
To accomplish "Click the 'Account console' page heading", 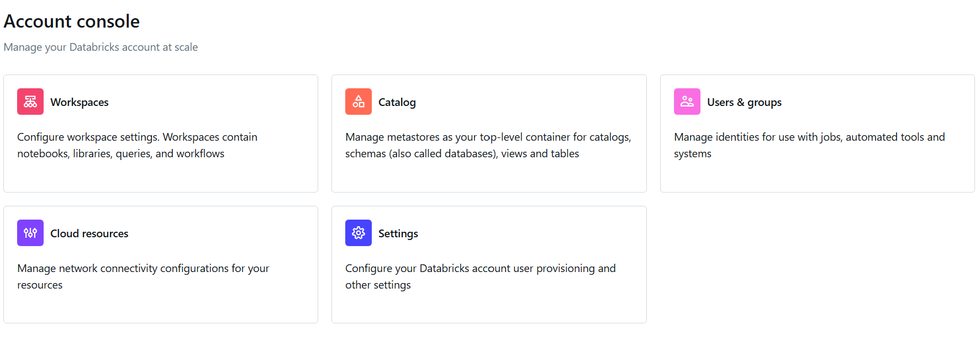I will [72, 21].
